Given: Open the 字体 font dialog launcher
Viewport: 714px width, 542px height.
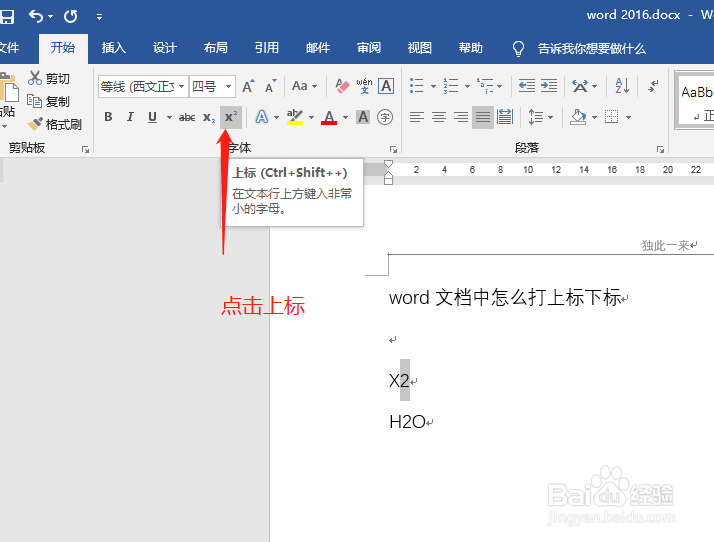Looking at the screenshot, I should [x=393, y=149].
